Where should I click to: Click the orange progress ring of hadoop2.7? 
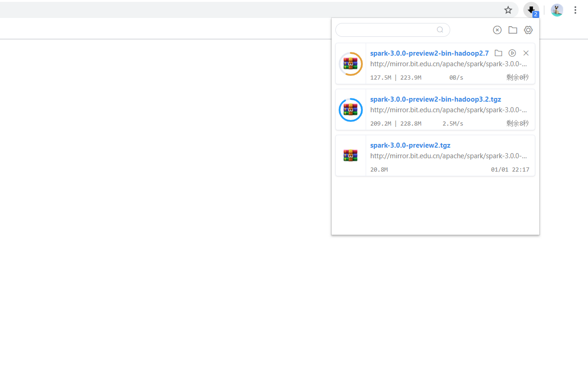tap(351, 64)
